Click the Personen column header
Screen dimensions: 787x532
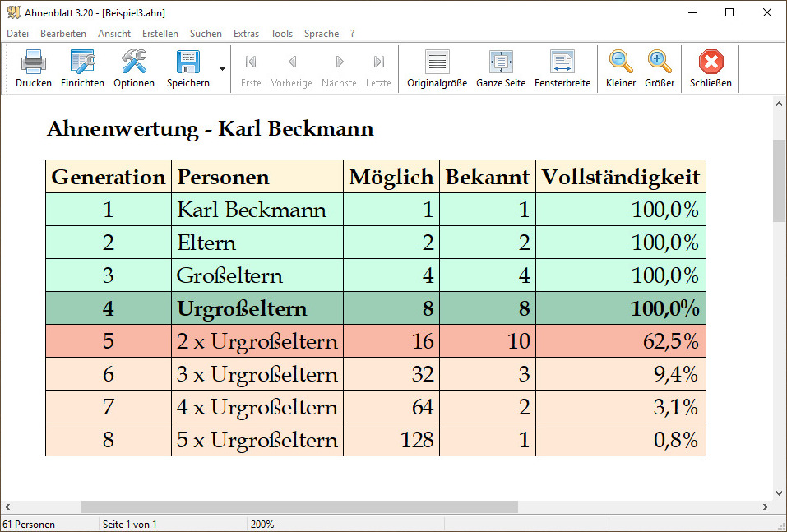[x=257, y=177]
